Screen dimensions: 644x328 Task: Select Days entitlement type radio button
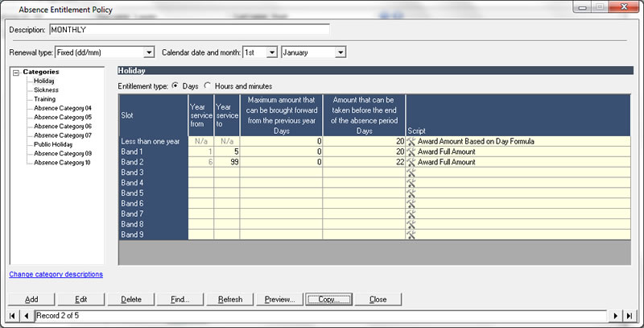click(x=175, y=85)
